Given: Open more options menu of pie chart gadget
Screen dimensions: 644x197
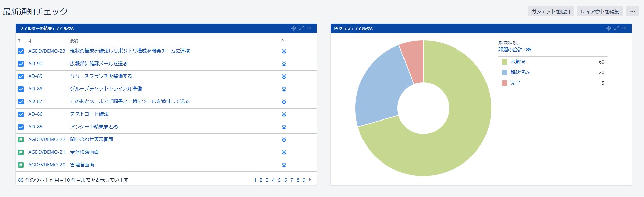Looking at the screenshot, I should coord(624,28).
